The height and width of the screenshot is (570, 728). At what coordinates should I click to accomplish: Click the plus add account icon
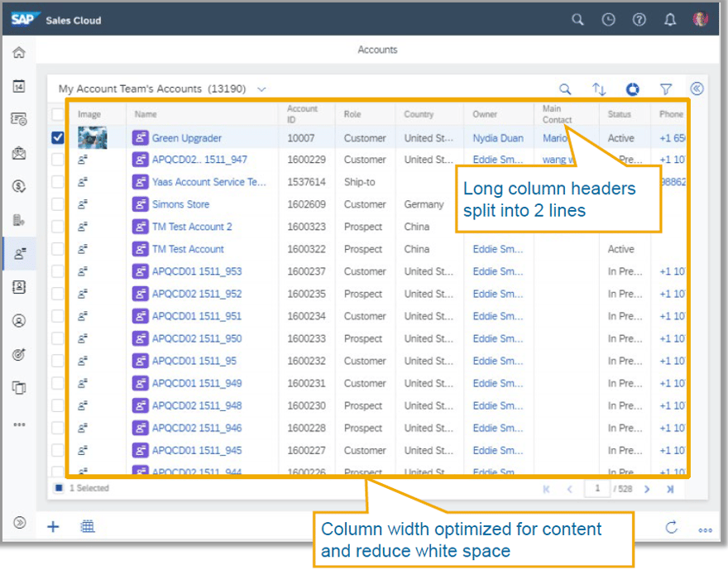tap(53, 526)
